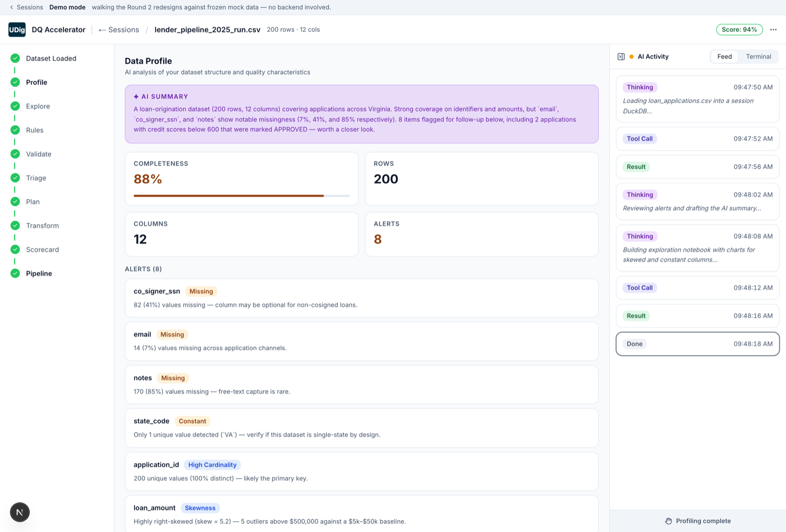
Task: Expand the Tool Call entry at 09:47:52 AM
Action: [698, 139]
